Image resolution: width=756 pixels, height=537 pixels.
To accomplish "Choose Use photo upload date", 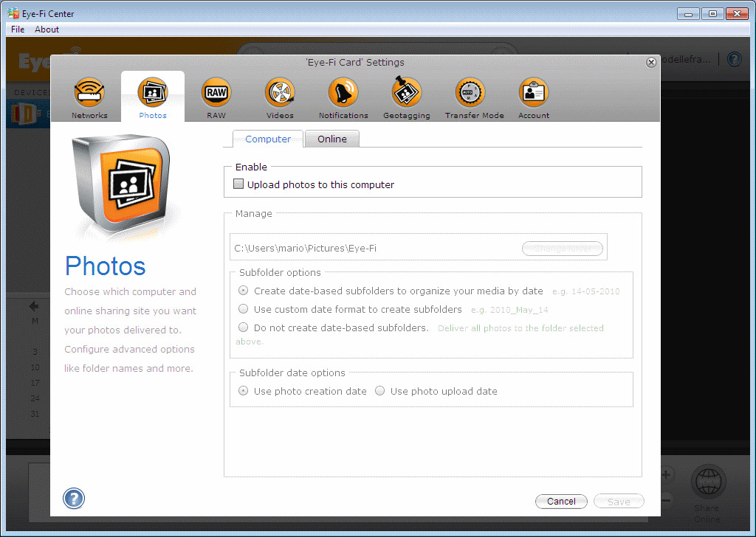I will 380,391.
